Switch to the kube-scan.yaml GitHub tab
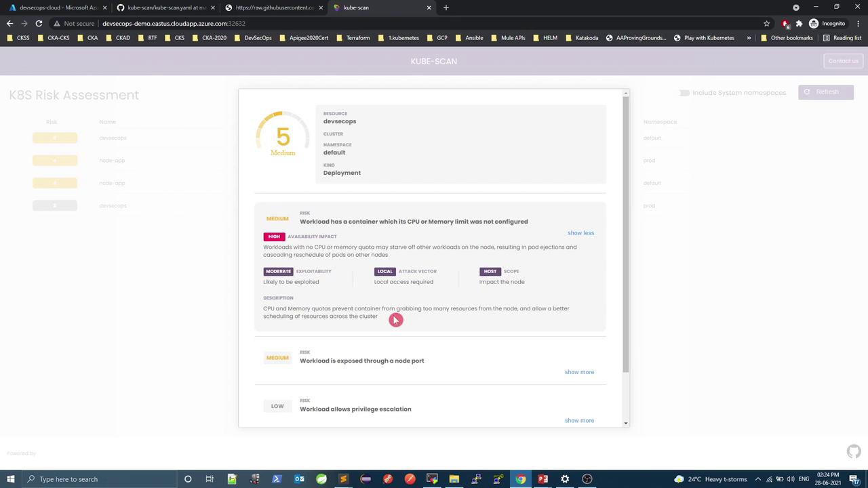868x488 pixels. coord(165,7)
